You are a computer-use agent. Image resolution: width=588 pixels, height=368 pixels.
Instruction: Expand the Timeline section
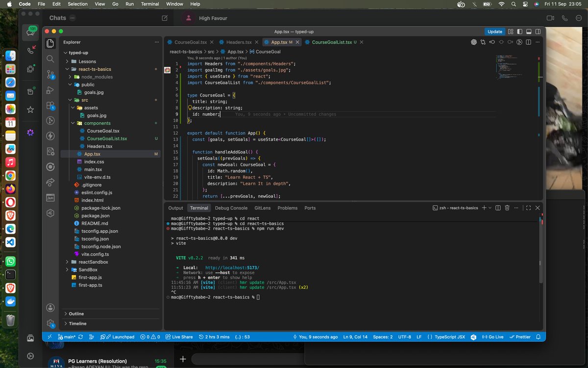[x=110, y=323]
